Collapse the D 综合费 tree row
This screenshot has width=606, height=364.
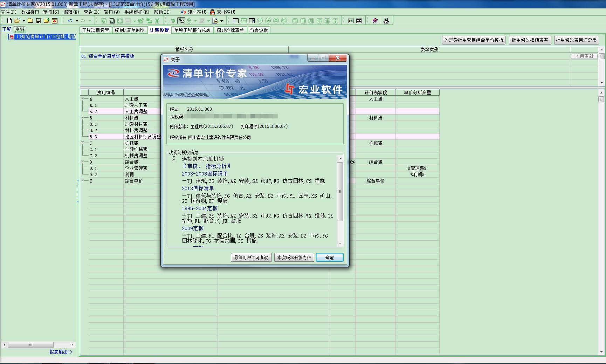coord(83,162)
